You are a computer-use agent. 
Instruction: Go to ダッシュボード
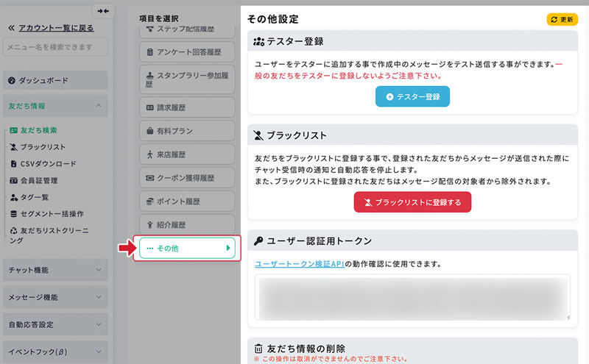[x=43, y=80]
